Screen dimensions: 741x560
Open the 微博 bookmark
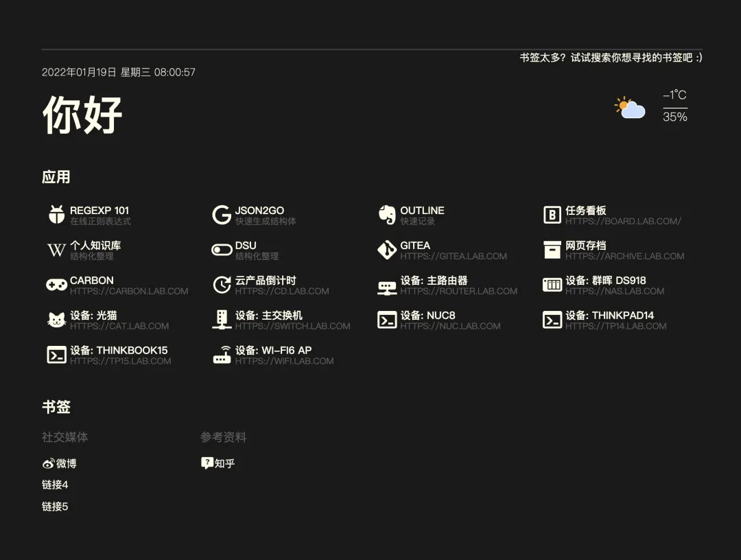(59, 464)
